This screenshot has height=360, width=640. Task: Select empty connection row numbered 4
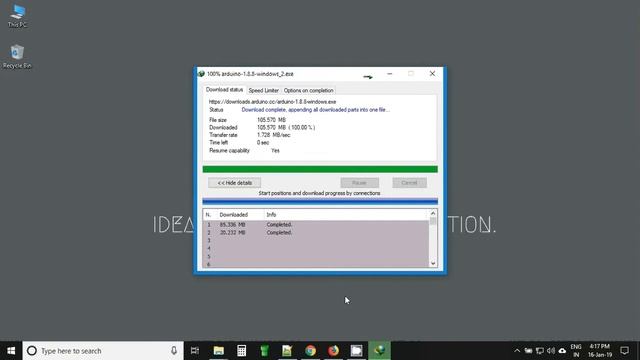coord(316,249)
